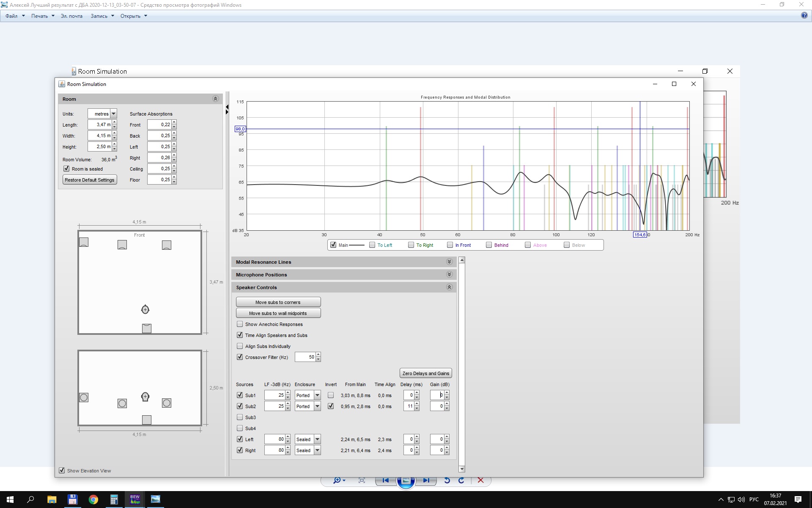812x508 pixels.
Task: Open File Explorer from the taskbar
Action: pos(52,500)
